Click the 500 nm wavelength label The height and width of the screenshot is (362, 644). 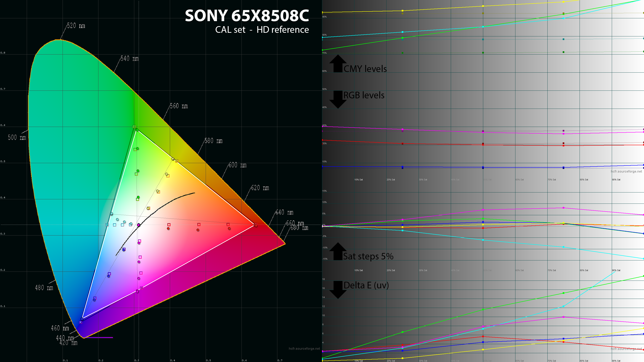coord(17,137)
